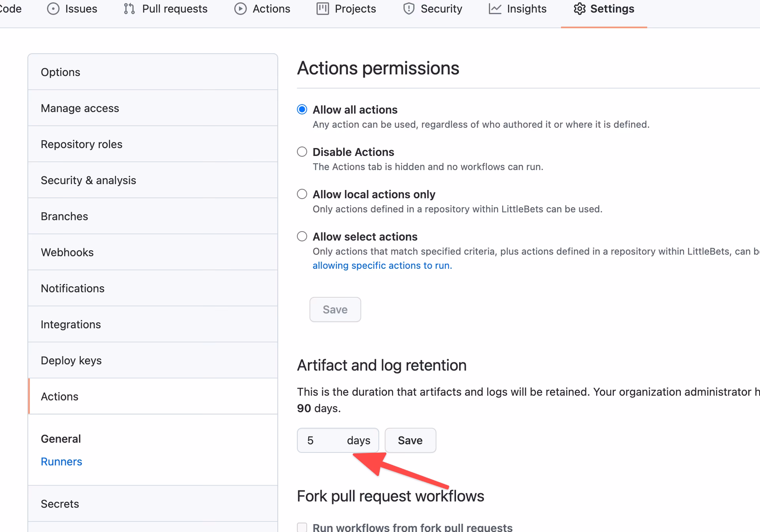Select the Disable Actions radio button
Viewport: 760px width, 532px height.
(302, 152)
